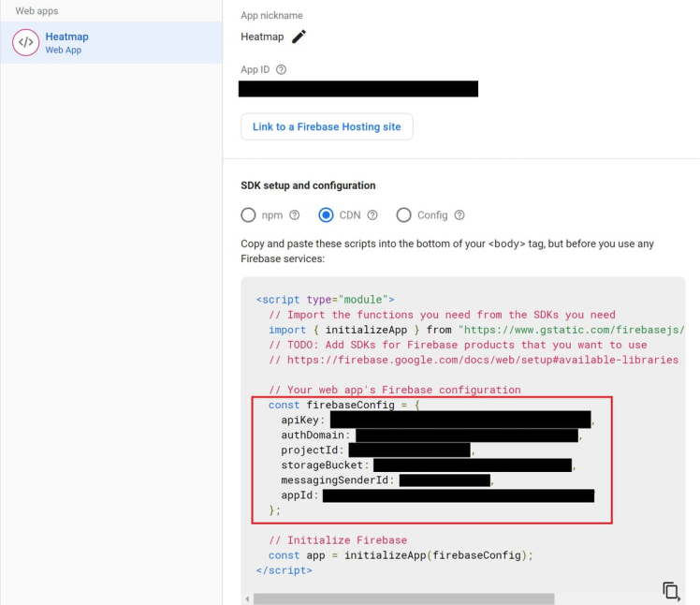
Task: Copy the code snippet with copy icon
Action: pyautogui.click(x=671, y=591)
